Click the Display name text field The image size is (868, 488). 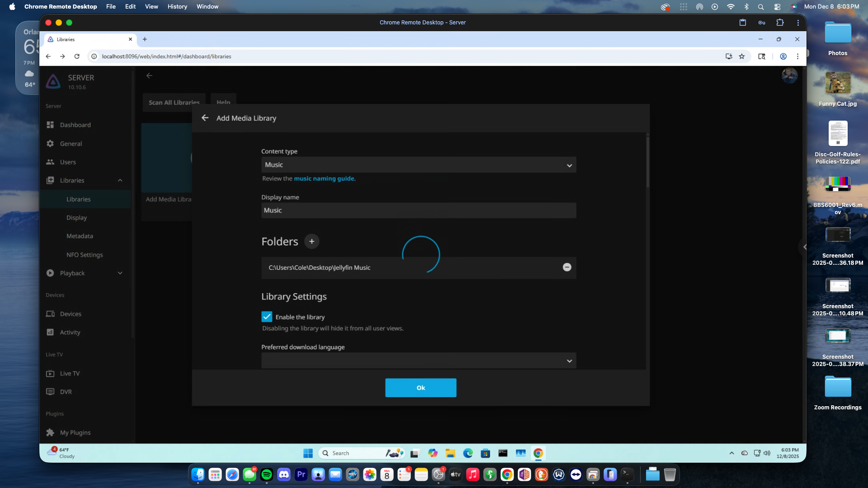pos(418,211)
